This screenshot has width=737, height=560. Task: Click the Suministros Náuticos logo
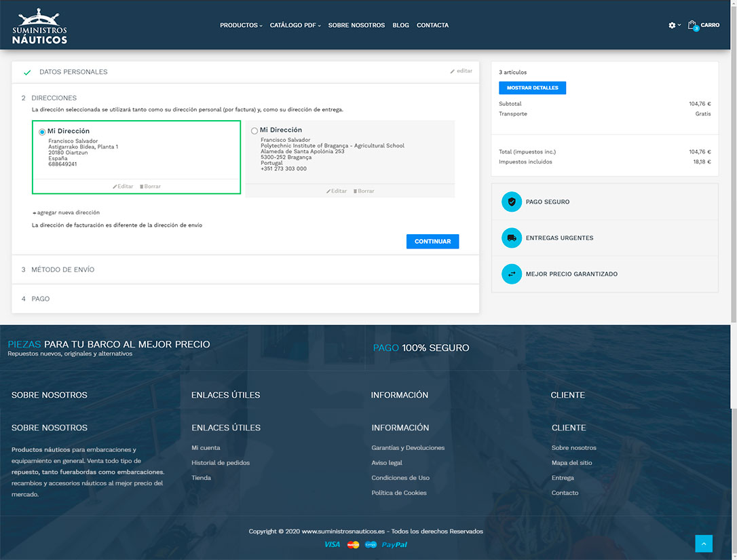coord(39,26)
